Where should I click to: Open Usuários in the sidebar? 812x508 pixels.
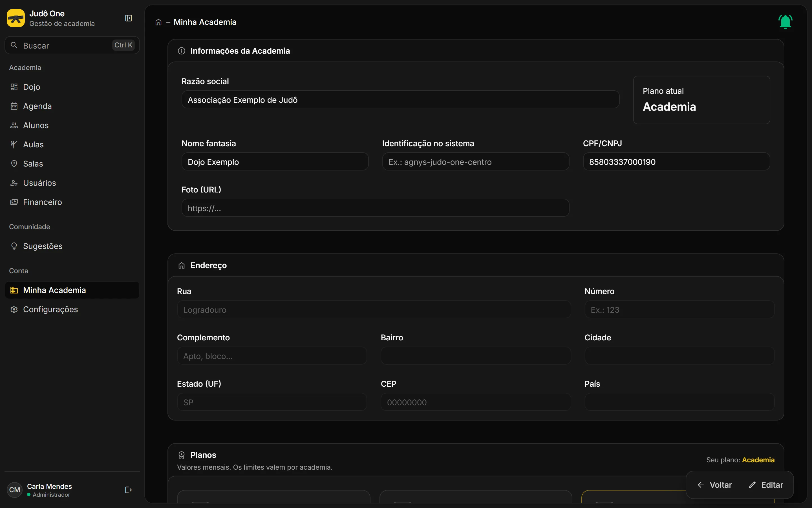[72, 183]
